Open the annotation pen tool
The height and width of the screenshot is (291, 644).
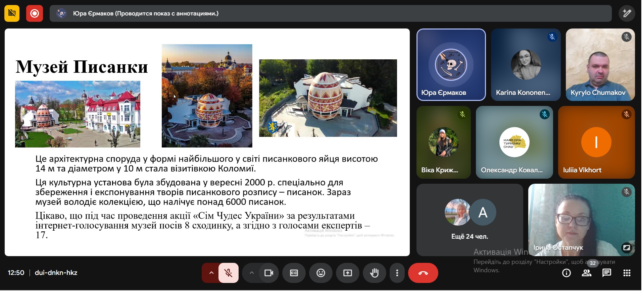627,13
